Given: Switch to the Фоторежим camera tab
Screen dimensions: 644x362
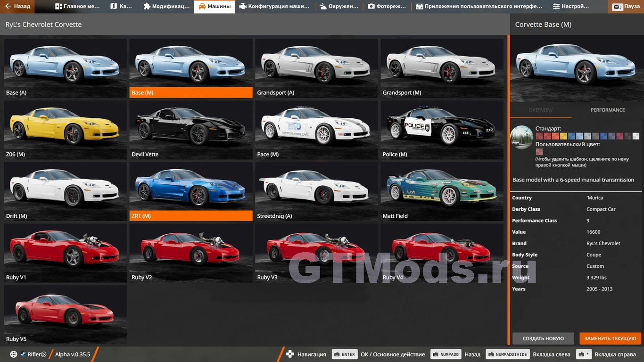Looking at the screenshot, I should pyautogui.click(x=387, y=7).
